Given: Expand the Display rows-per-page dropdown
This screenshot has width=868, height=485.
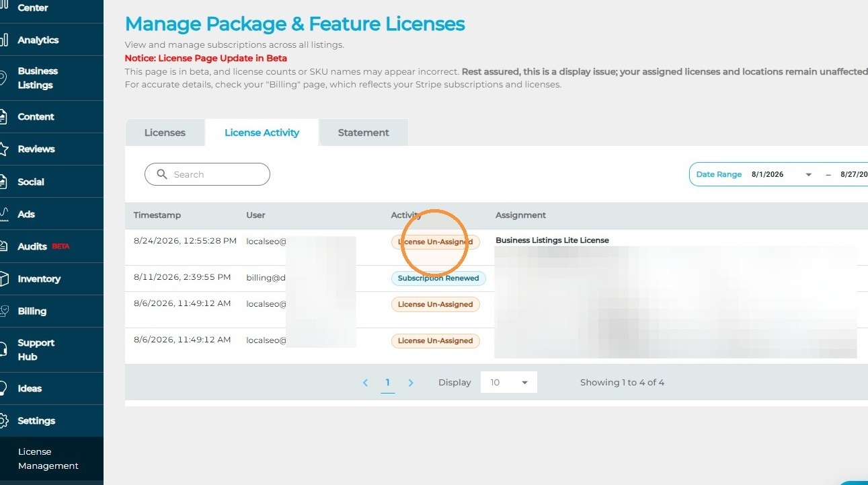Looking at the screenshot, I should tap(509, 382).
